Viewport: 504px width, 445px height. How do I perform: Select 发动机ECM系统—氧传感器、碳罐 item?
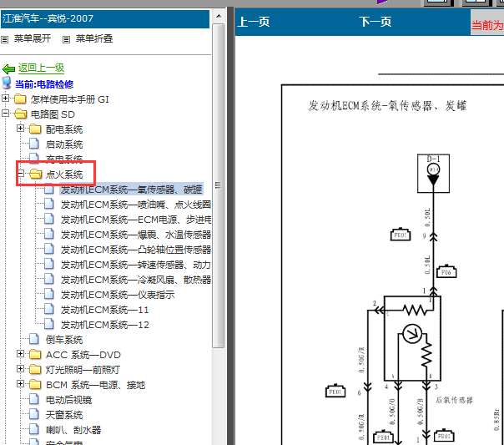[132, 190]
